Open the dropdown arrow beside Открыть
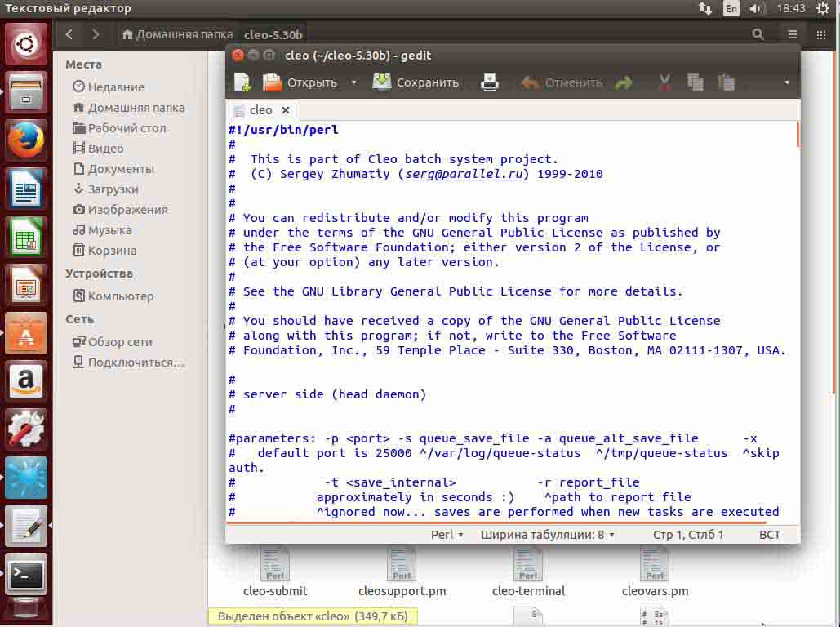The width and height of the screenshot is (840, 627). point(353,82)
